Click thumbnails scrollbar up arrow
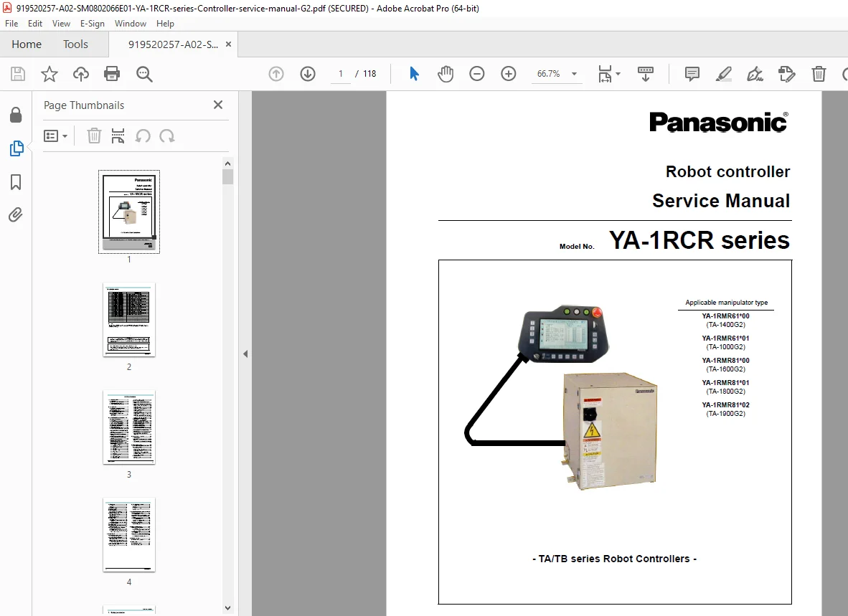 pos(227,164)
